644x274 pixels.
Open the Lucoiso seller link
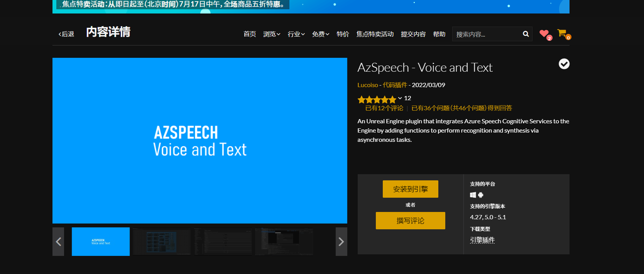pos(368,85)
